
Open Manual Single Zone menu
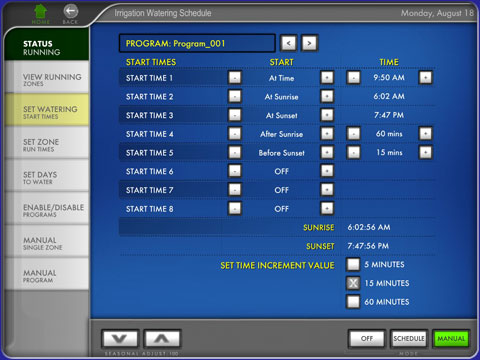point(47,241)
